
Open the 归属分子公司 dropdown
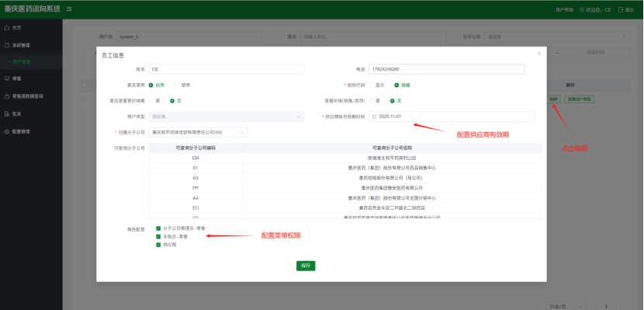point(199,132)
